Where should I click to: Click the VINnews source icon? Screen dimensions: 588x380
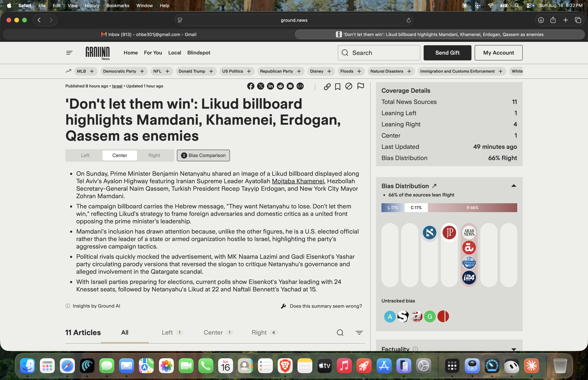coord(469,263)
